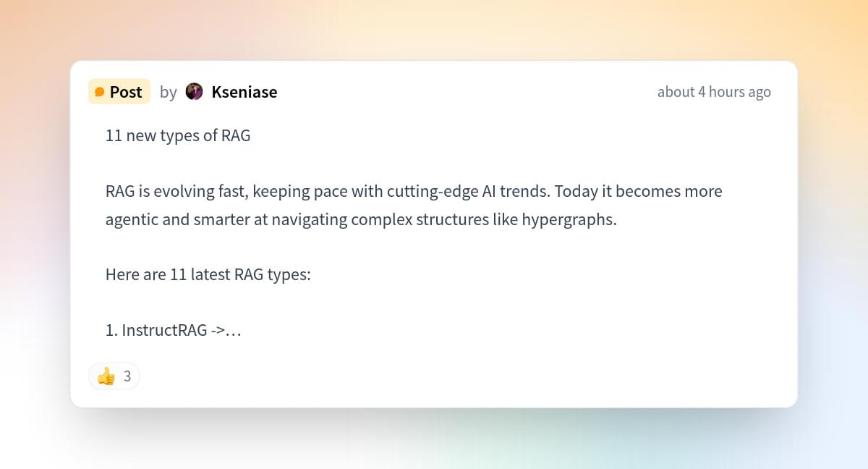868x469 pixels.
Task: Click Kseniase's profile avatar
Action: 194,92
